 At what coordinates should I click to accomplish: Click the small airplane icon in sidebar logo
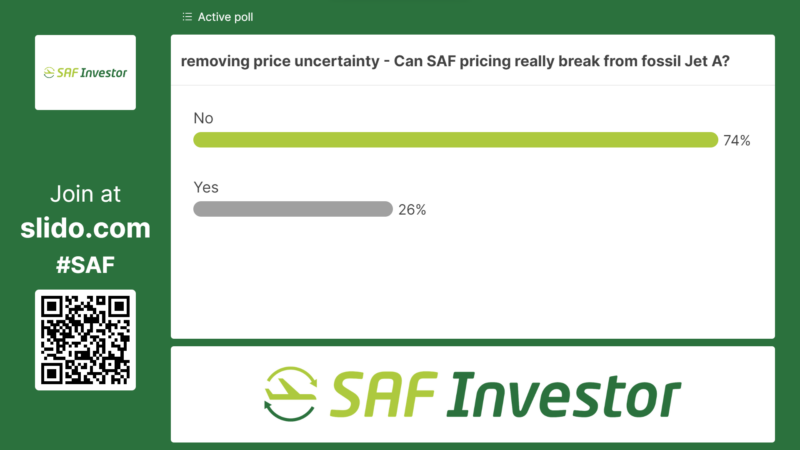[52, 73]
